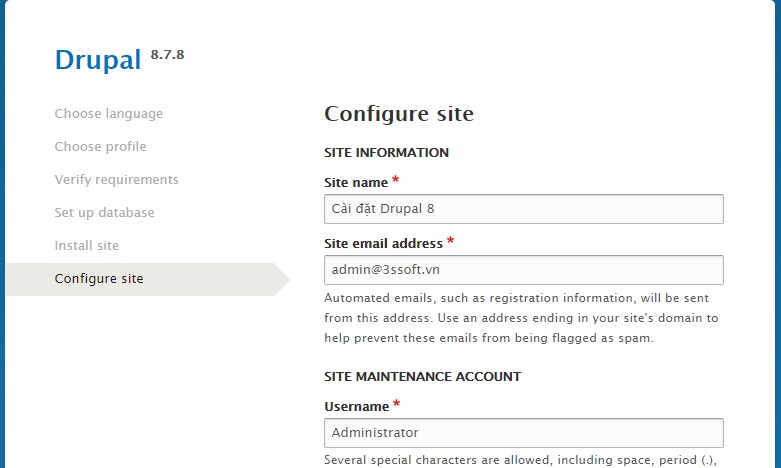Click the Configure site page heading
Image resolution: width=781 pixels, height=468 pixels.
399,114
